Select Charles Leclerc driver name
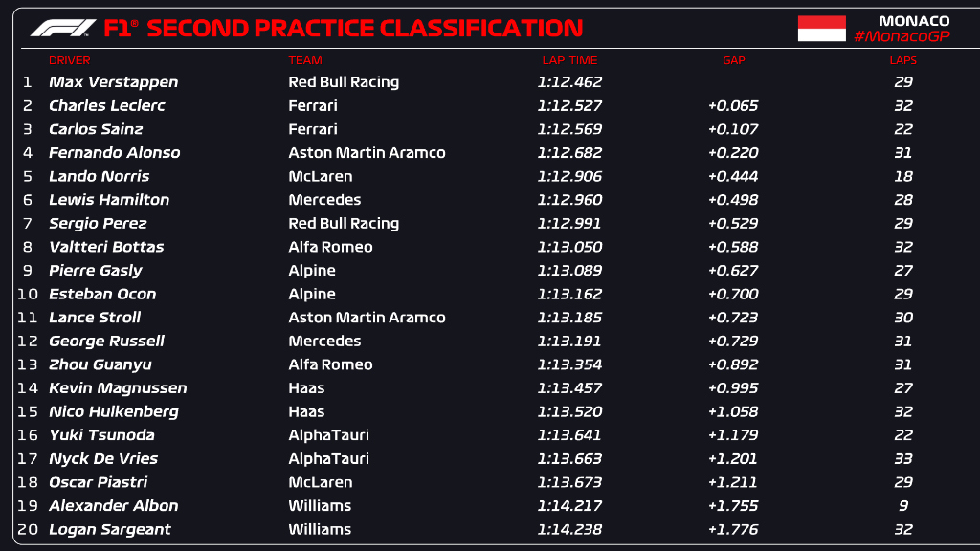Viewport: 980px width, 551px height. 106,105
